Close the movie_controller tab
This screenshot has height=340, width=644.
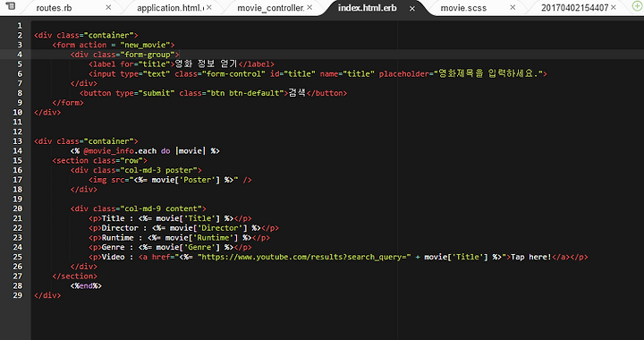point(309,7)
